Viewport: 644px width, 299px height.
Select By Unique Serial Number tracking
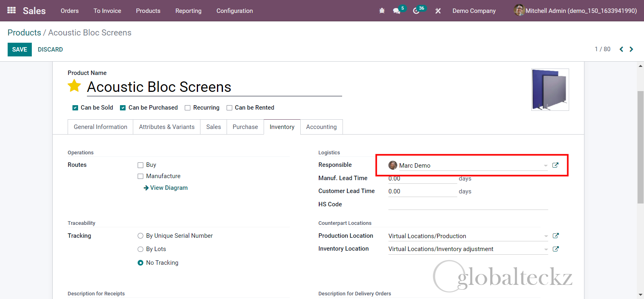tap(140, 236)
